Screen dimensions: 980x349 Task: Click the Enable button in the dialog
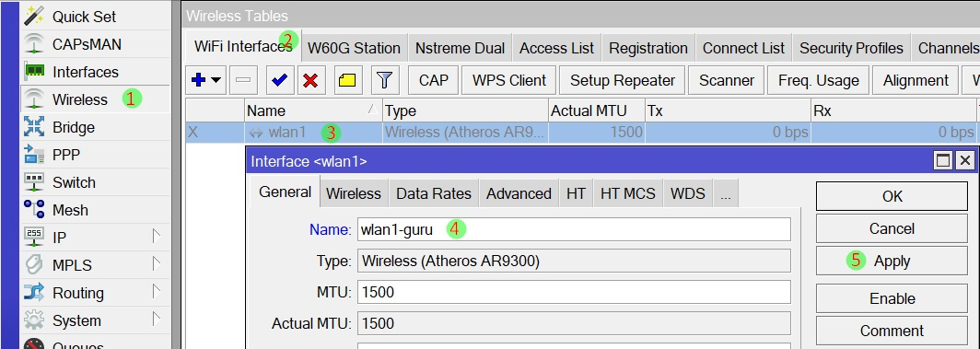point(892,299)
